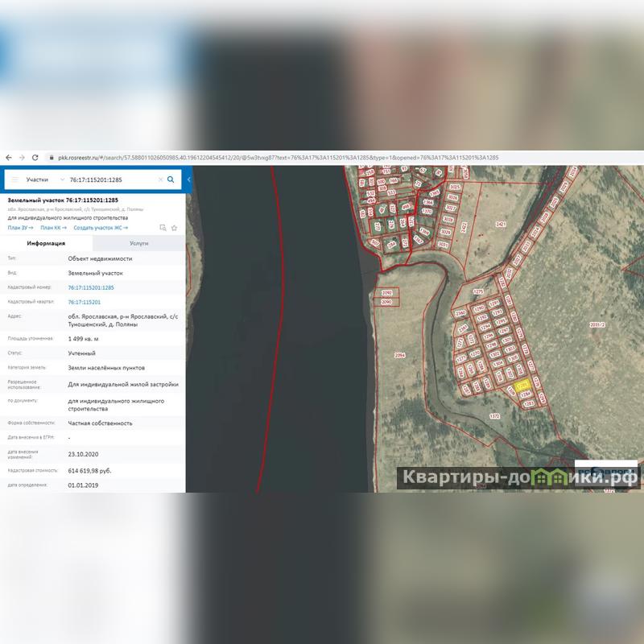Clear the search field with X icon
Viewport: 644px width, 644px height.
click(x=160, y=180)
